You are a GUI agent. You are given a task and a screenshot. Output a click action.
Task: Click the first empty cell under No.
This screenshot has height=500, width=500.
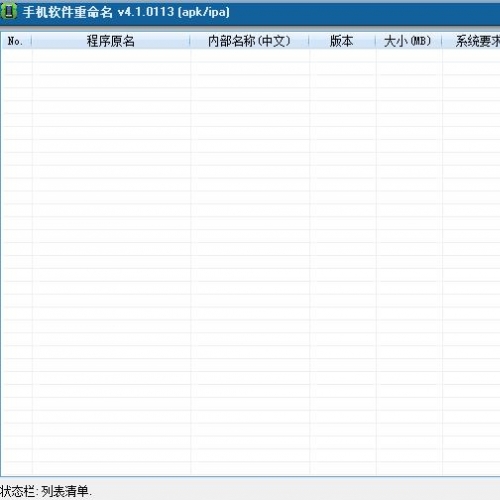[17, 56]
